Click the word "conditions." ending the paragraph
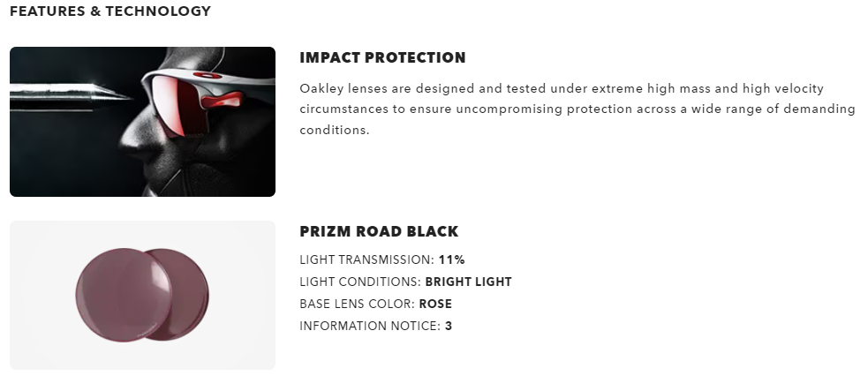 (x=334, y=130)
